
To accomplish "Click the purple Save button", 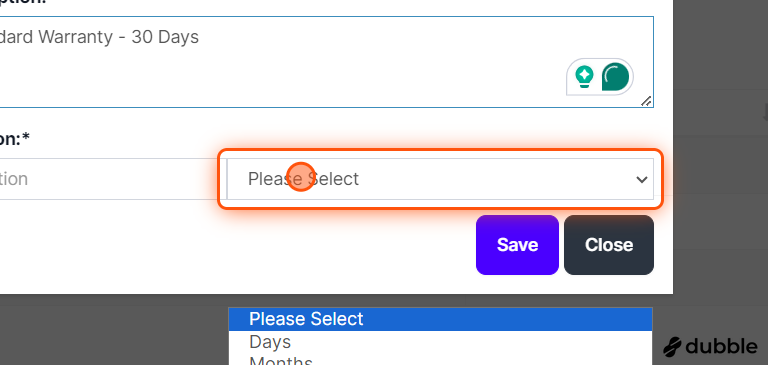I will click(517, 245).
